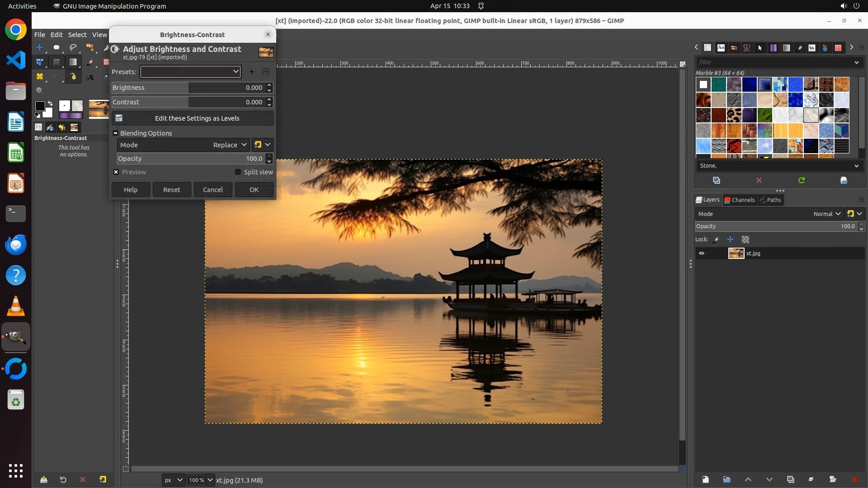Create a new layer from bottom bar
The image size is (868, 488).
click(x=705, y=479)
